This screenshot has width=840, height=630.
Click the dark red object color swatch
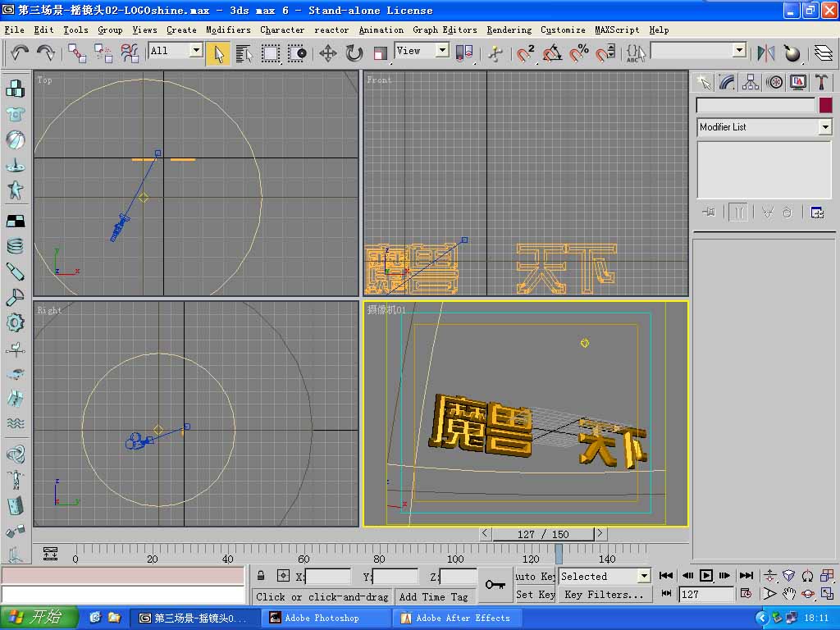tap(825, 105)
